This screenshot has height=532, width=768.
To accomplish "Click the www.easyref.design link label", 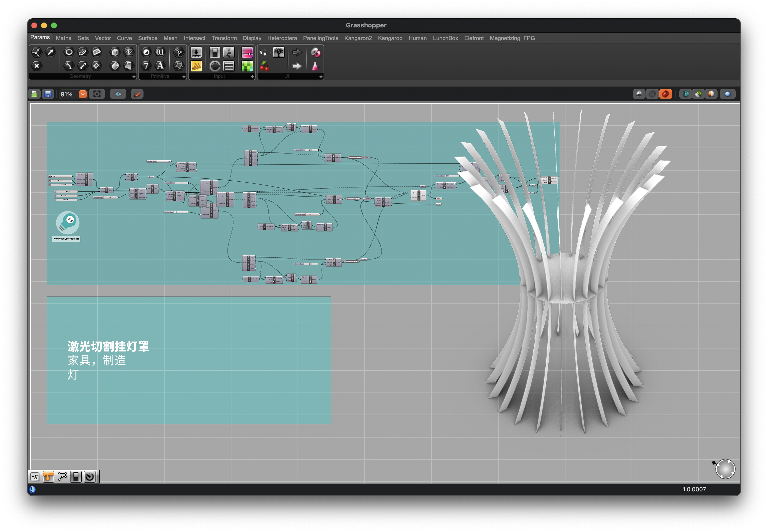I will (66, 239).
